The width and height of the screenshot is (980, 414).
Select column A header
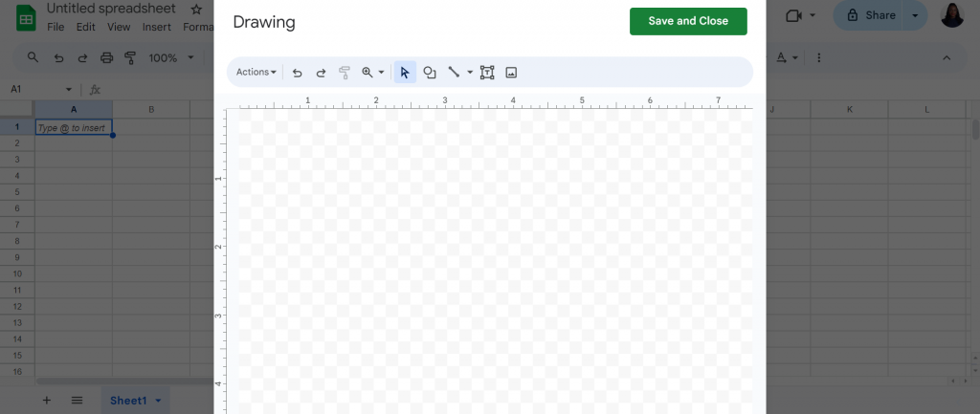click(x=74, y=109)
